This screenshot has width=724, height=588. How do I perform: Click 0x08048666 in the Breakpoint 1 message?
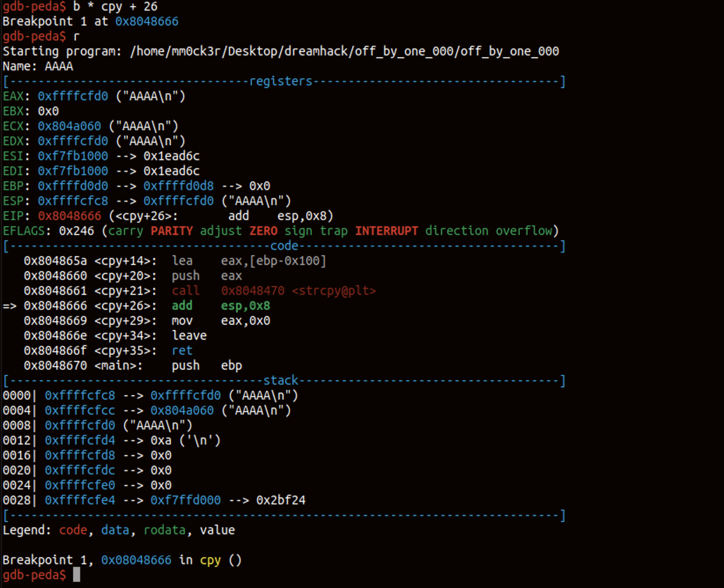136,560
